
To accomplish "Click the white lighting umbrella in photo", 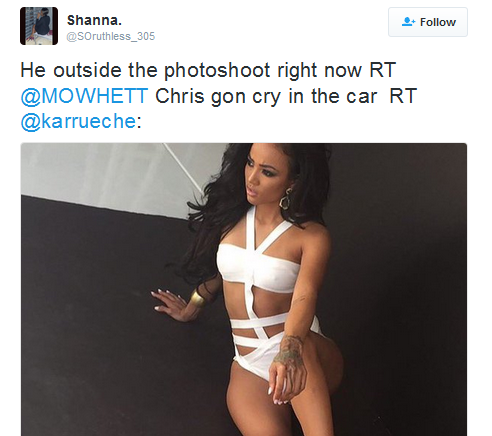I will point(113,177).
